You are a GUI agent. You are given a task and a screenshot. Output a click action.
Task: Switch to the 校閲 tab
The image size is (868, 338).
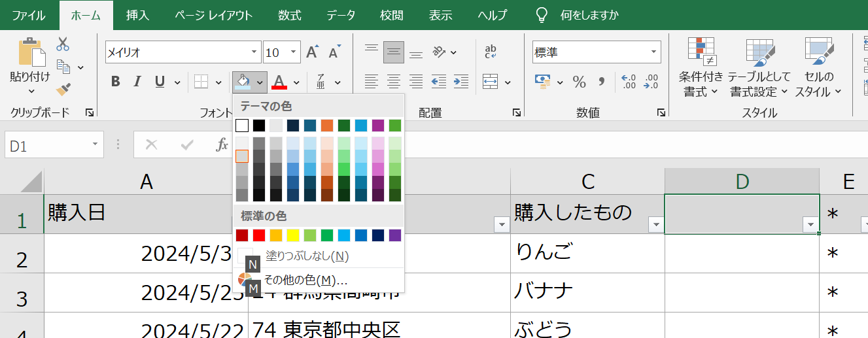tap(391, 15)
